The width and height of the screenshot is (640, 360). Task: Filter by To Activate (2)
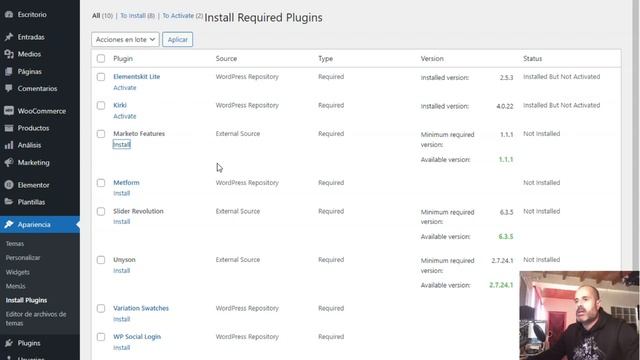coord(182,16)
